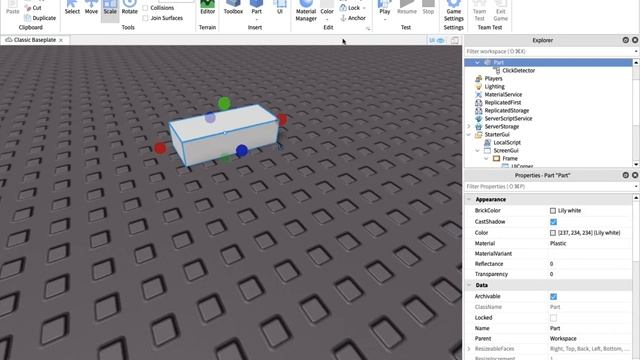Select ReplicatedFirst in Explorer
This screenshot has width=640, height=360.
pyautogui.click(x=502, y=102)
